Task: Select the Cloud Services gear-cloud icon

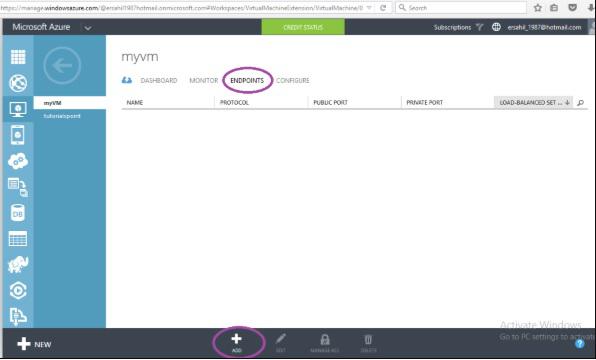Action: point(18,161)
